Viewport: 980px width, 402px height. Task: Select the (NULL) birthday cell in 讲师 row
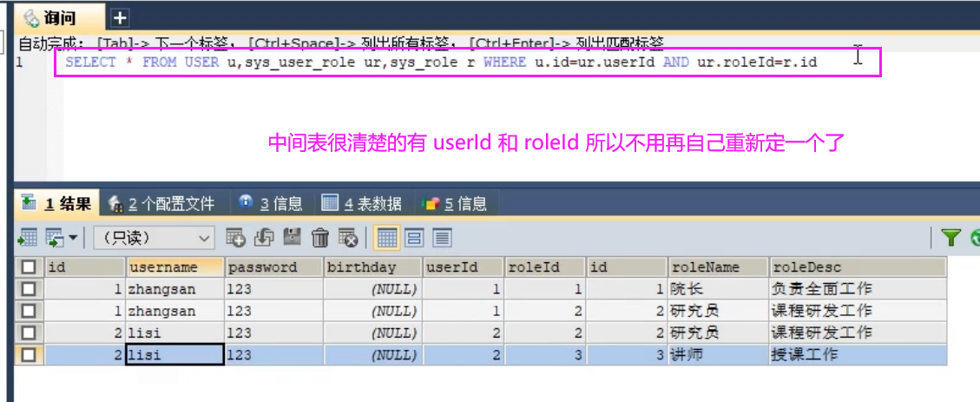coord(373,355)
